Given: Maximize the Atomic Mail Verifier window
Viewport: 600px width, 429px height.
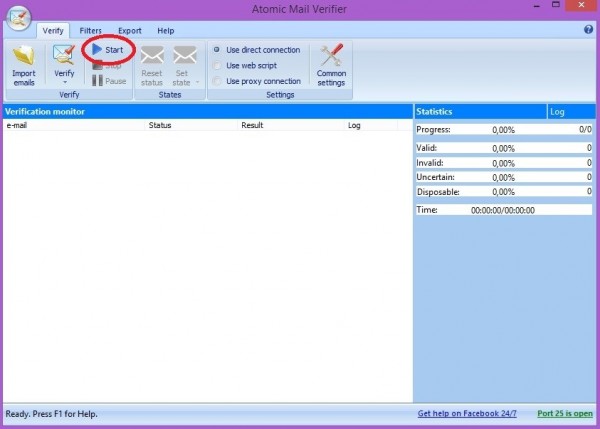Looking at the screenshot, I should pos(556,5).
